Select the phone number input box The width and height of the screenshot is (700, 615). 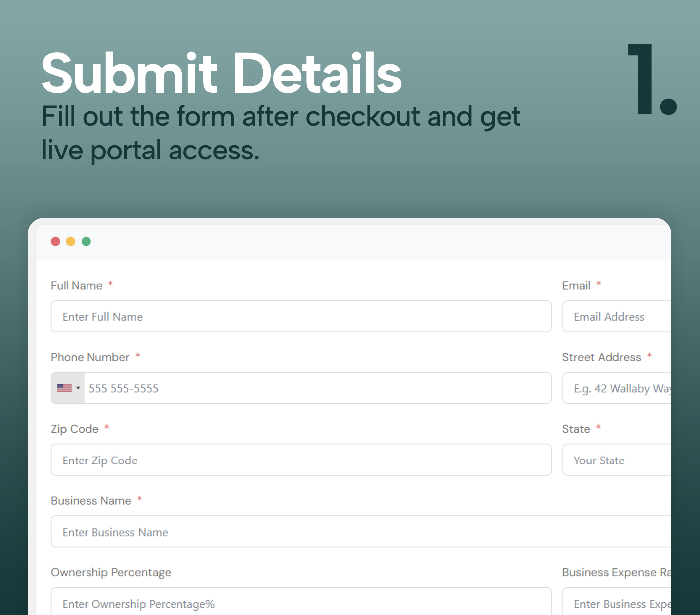point(318,388)
